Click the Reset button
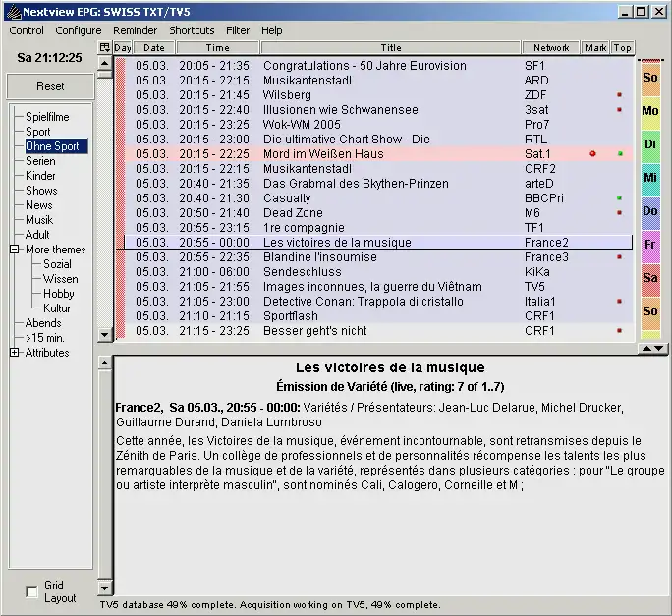This screenshot has width=672, height=616. [50, 86]
